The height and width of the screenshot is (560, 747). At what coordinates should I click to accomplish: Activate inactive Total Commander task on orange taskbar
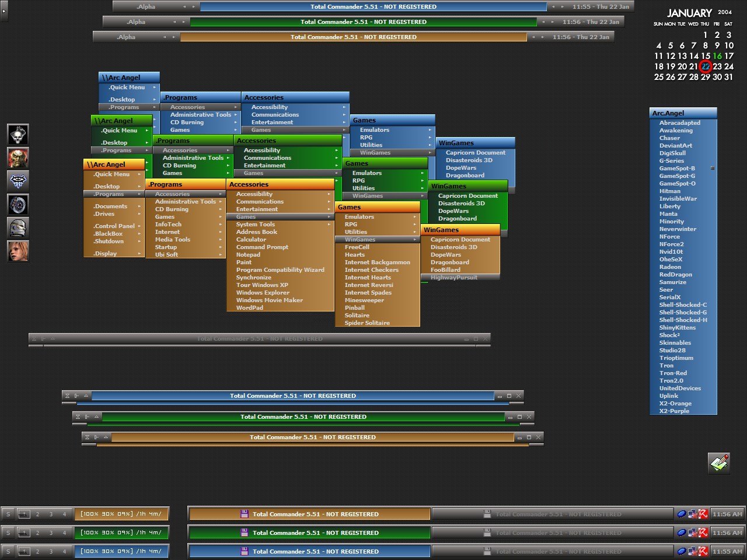click(x=552, y=514)
